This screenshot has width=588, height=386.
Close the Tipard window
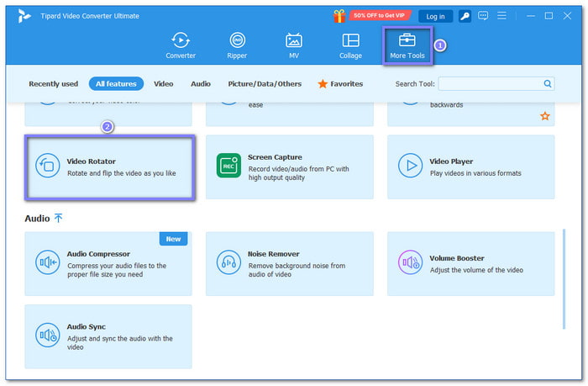coord(567,16)
